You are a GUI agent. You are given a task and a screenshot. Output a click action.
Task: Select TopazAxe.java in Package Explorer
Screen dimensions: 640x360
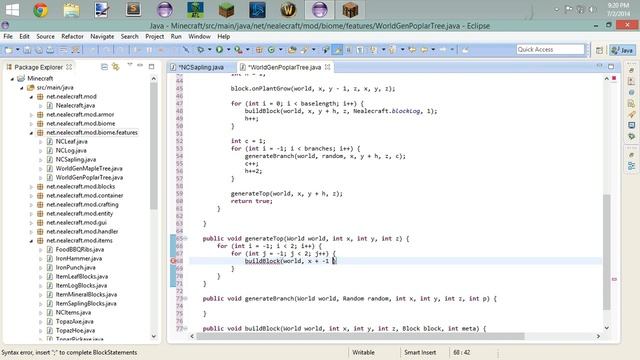point(74,322)
